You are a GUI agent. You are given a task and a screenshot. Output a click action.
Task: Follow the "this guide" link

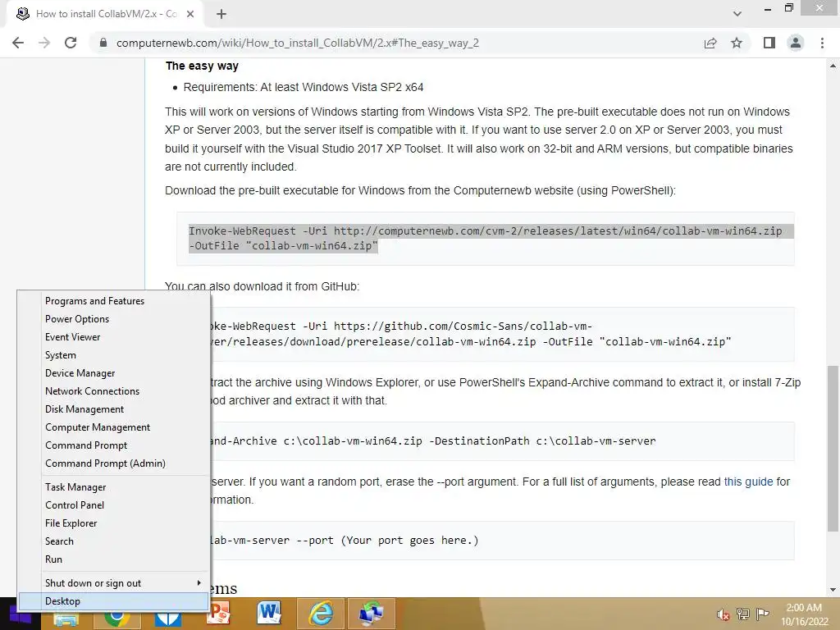(x=748, y=482)
